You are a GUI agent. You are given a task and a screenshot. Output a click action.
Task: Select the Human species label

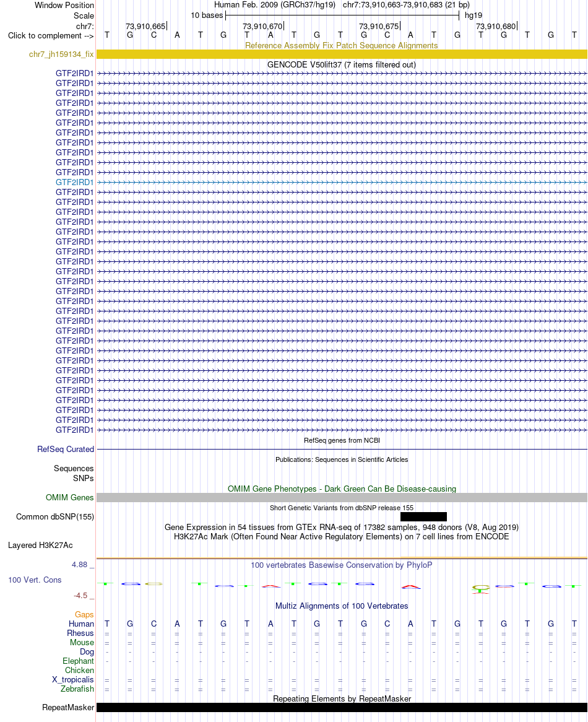(81, 624)
